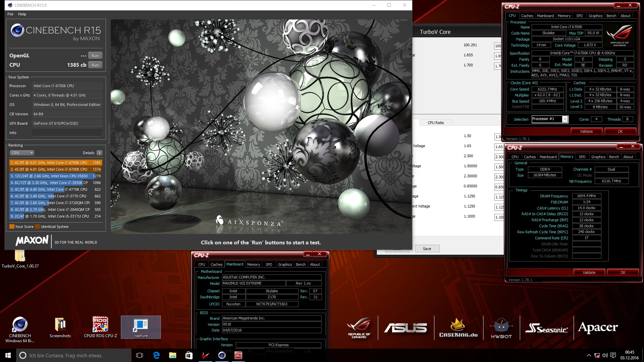Click the Core Speed value 6222.7 MHz
The height and width of the screenshot is (362, 644).
[547, 89]
